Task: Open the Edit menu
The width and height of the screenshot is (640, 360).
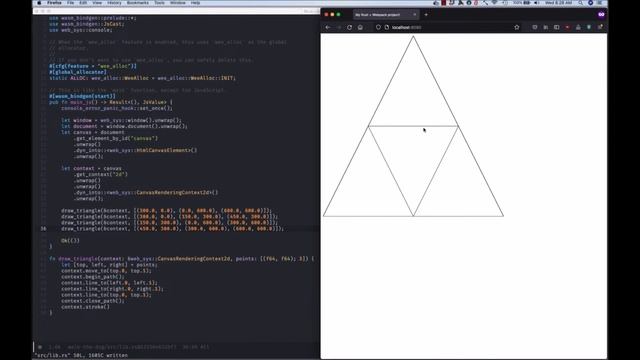Action: (x=83, y=3)
